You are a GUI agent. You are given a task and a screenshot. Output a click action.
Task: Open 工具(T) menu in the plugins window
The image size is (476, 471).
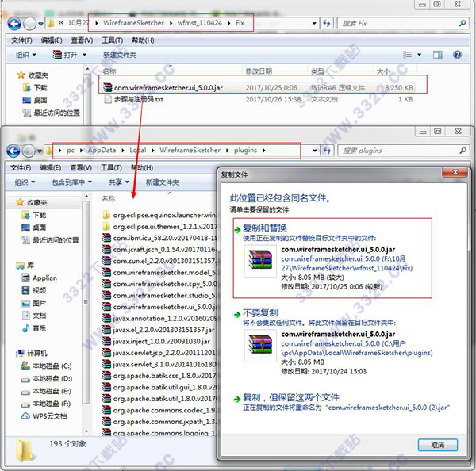pyautogui.click(x=111, y=167)
